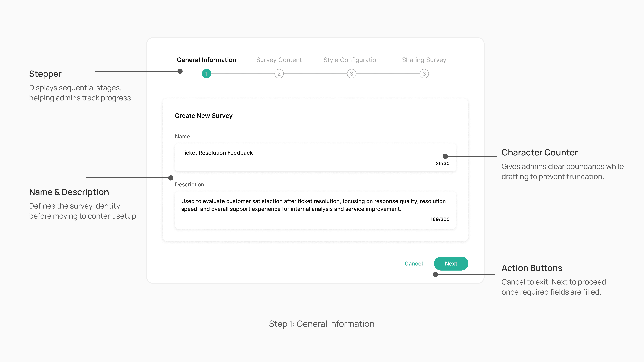Jump to step circle number 2
Screen dimensions: 644x362
pyautogui.click(x=279, y=74)
